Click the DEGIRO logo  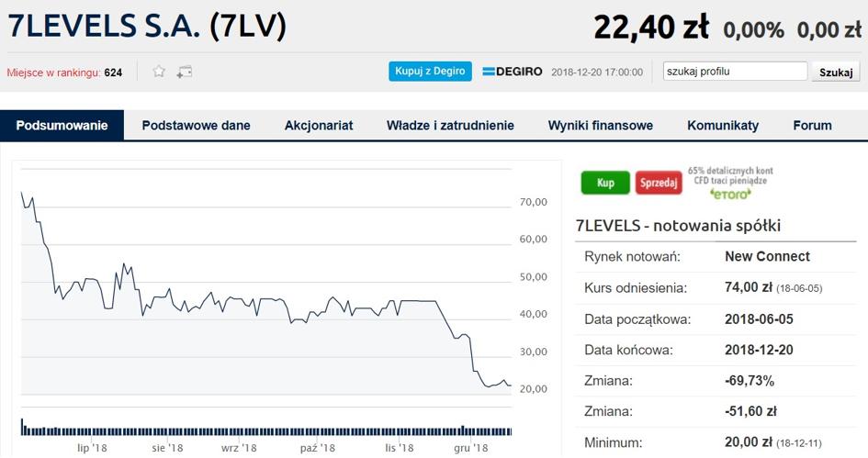(512, 72)
